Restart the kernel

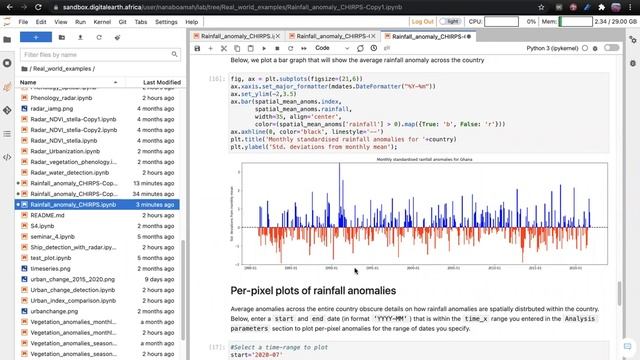tap(291, 48)
